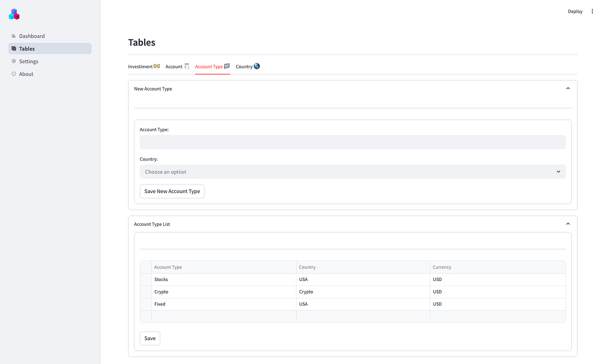604x364 pixels.
Task: Click inside the Account Type text input
Action: [x=352, y=142]
